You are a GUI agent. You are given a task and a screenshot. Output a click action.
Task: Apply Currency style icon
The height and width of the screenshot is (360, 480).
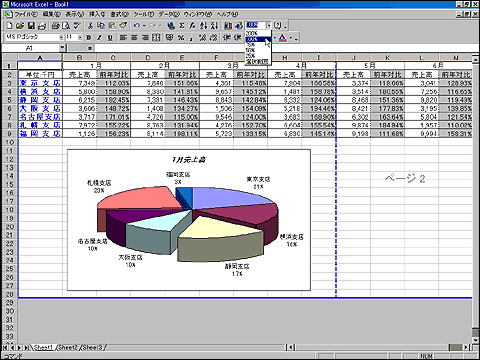[x=169, y=38]
